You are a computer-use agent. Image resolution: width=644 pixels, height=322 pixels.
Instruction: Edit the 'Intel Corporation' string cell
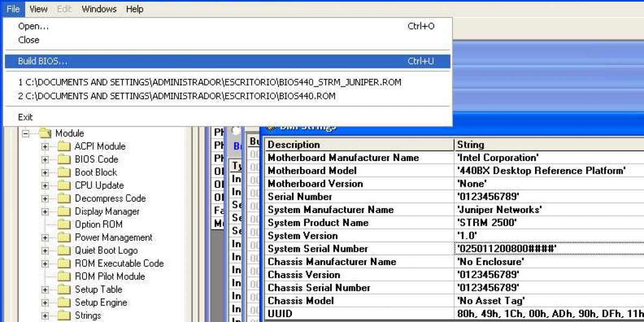(550, 157)
